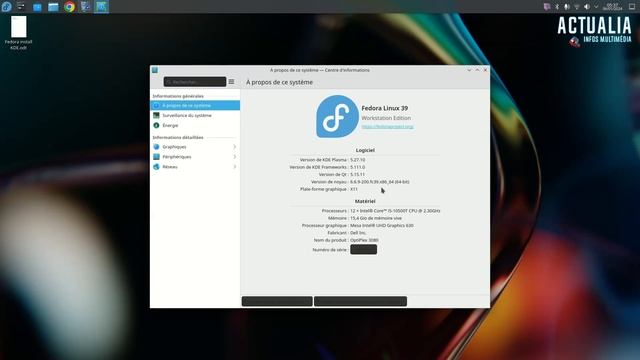
Task: Click the OptiPlex 3080 product name value
Action: coord(364,240)
